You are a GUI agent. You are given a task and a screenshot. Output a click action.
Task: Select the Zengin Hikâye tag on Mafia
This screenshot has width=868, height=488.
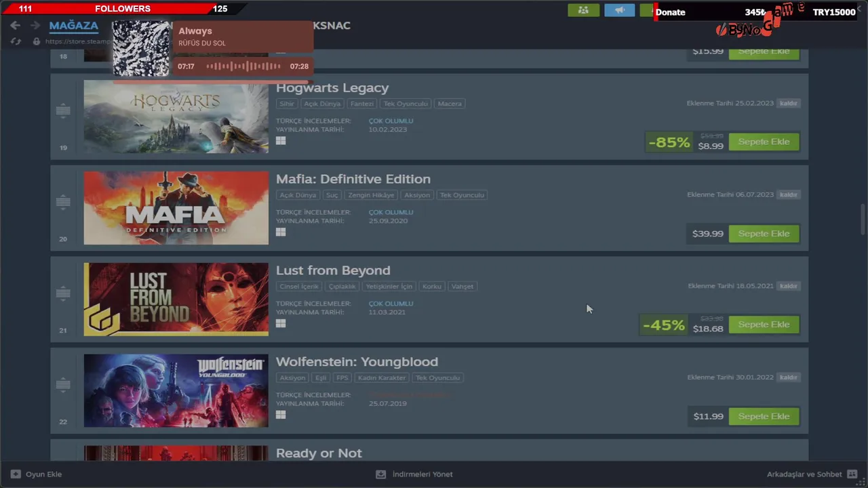[x=371, y=195]
